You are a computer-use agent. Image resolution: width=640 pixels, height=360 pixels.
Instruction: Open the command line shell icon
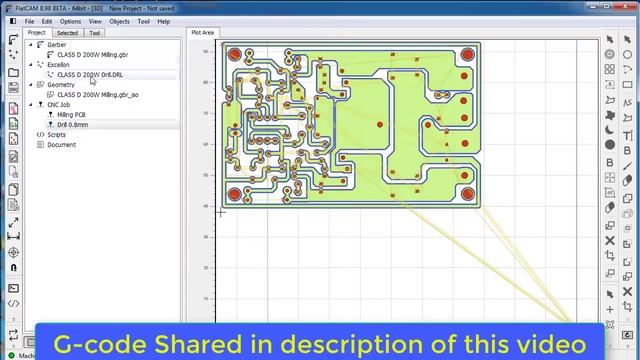(x=13, y=288)
